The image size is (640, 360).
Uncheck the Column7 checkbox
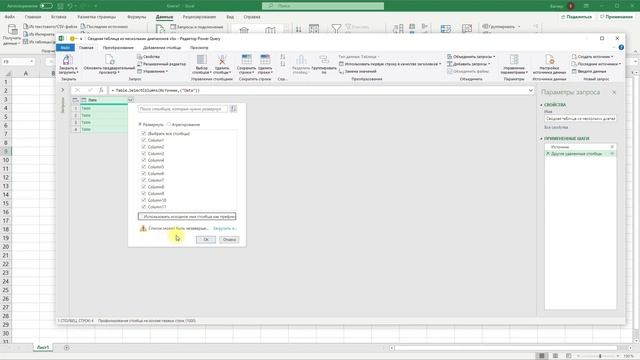pyautogui.click(x=143, y=180)
